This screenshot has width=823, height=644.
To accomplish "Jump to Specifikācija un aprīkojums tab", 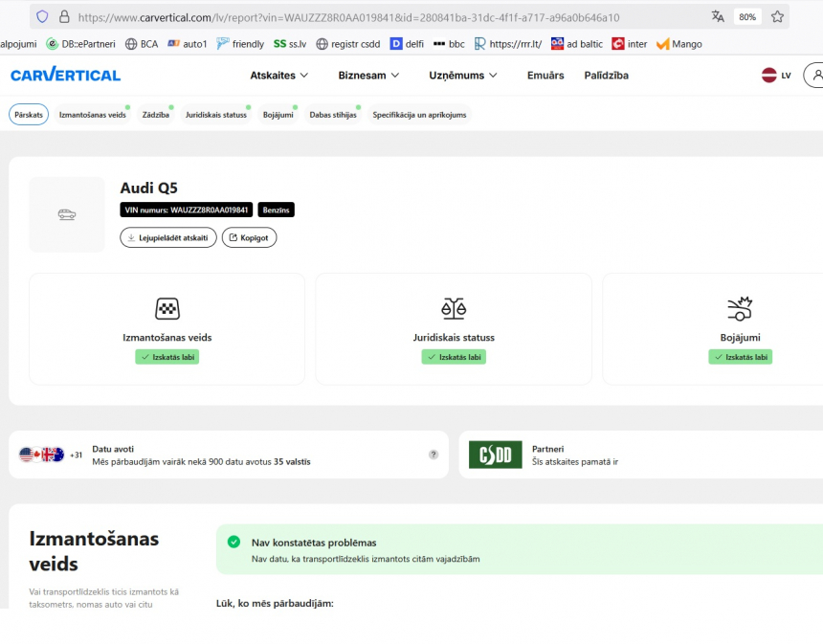I will click(419, 115).
